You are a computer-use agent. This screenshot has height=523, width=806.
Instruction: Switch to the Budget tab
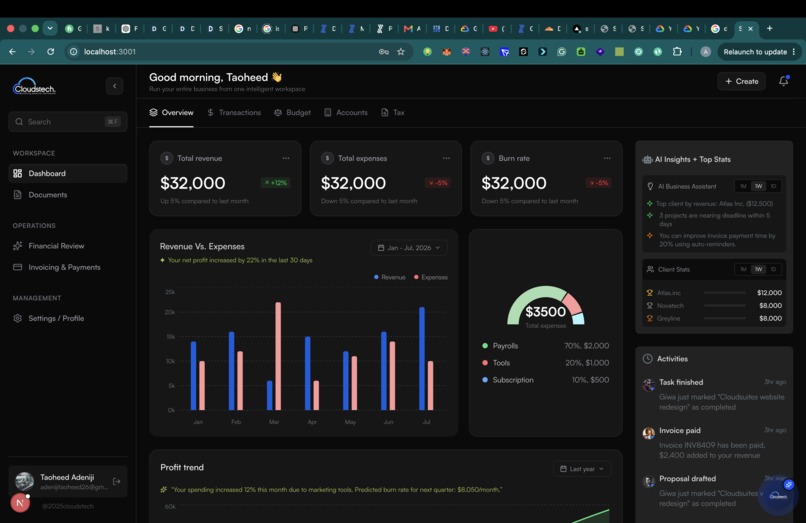tap(292, 113)
